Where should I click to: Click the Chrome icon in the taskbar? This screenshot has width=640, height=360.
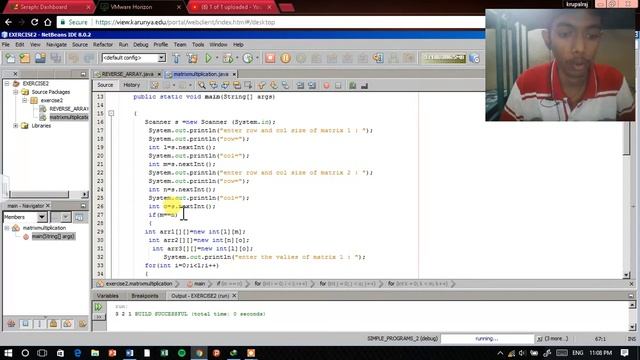pyautogui.click(x=199, y=353)
